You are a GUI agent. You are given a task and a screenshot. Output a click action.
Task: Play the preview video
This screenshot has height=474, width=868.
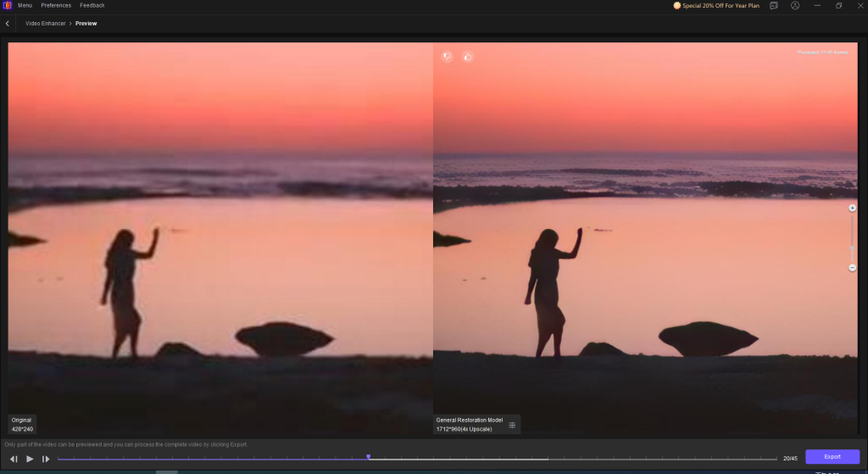coord(30,459)
